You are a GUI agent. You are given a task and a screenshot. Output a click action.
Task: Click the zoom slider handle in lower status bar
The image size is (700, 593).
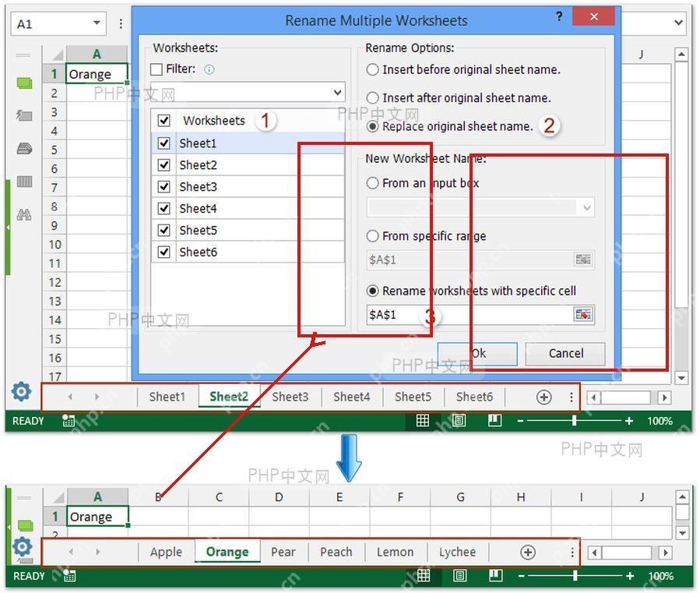575,576
